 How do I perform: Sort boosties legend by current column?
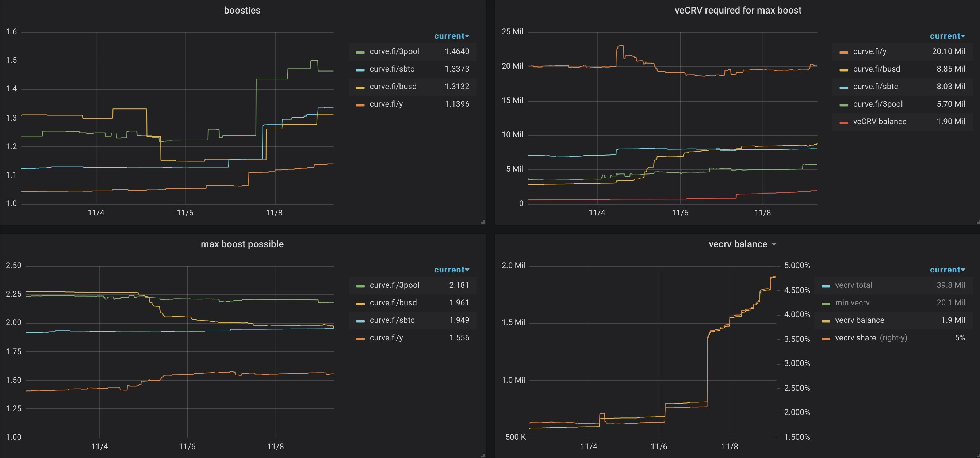coord(451,36)
